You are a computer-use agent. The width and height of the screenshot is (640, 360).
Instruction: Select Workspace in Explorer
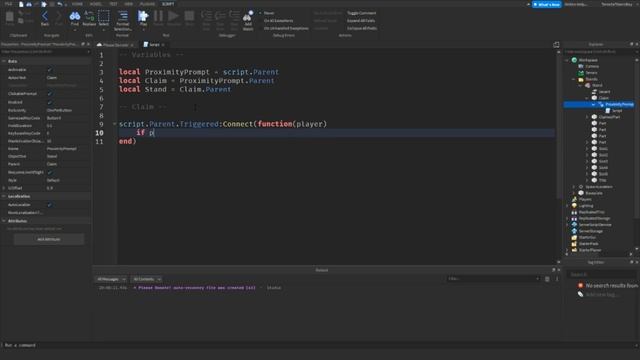click(588, 60)
